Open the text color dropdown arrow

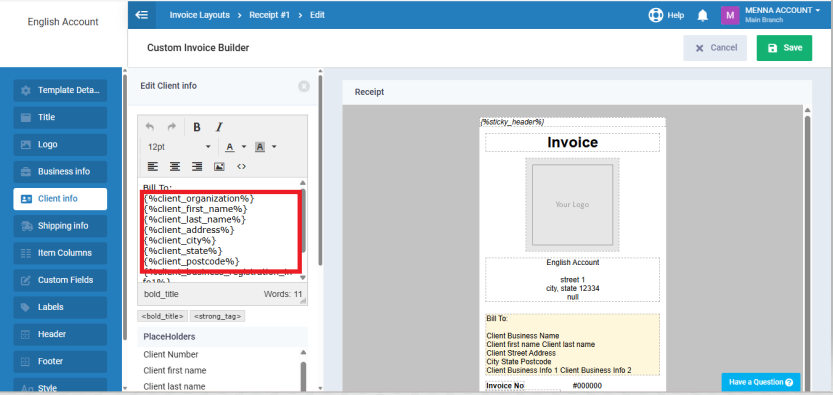pyautogui.click(x=244, y=147)
